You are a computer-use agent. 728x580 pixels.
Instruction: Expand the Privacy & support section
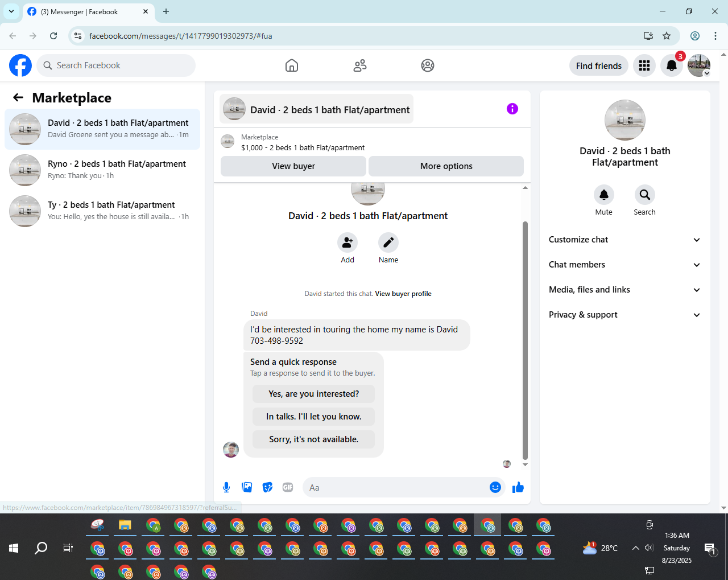click(x=625, y=315)
